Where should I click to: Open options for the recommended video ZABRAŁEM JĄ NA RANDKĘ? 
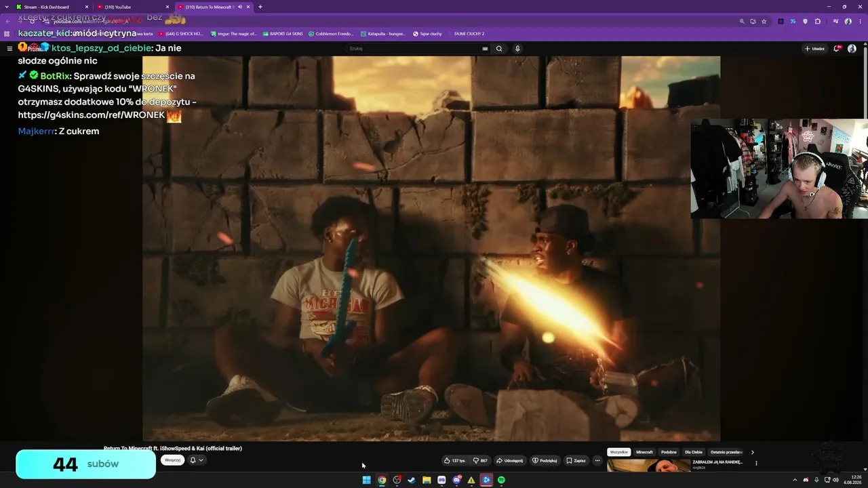(x=756, y=464)
